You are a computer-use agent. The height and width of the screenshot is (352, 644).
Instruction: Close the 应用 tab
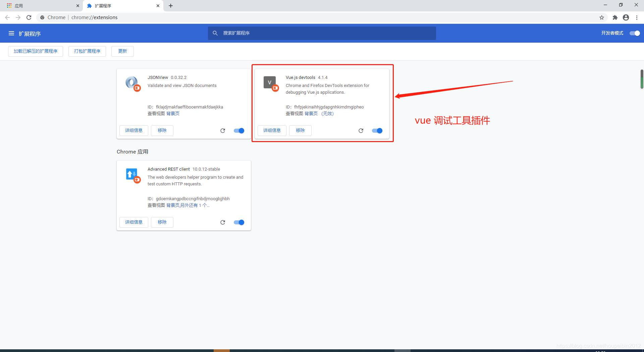78,6
